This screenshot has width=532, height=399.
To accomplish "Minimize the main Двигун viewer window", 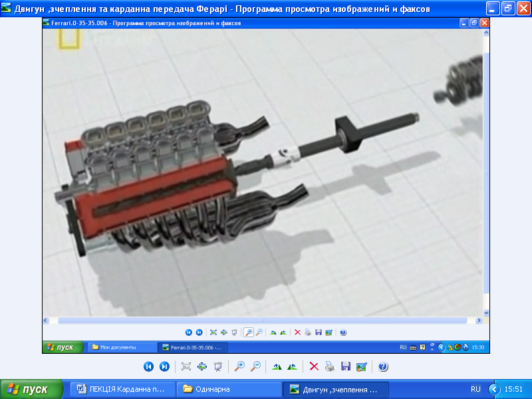I will (x=492, y=8).
